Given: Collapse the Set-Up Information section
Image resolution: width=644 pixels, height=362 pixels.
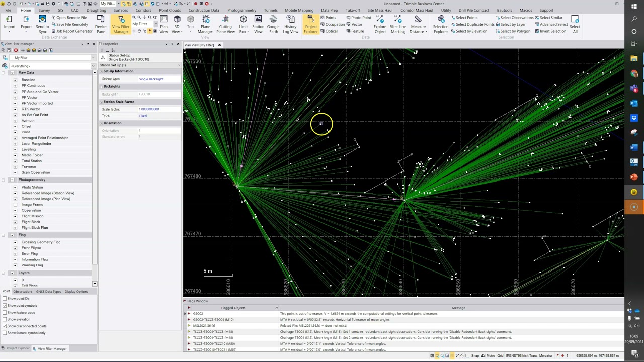Looking at the screenshot, I should coord(101,71).
